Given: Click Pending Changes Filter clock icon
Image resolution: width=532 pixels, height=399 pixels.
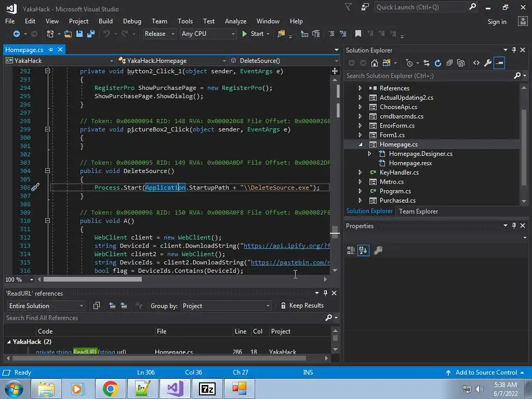Looking at the screenshot, I should pyautogui.click(x=409, y=63).
